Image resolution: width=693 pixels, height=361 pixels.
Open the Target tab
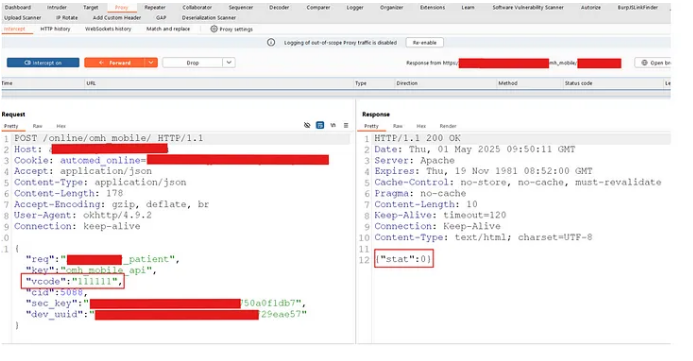pos(91,8)
